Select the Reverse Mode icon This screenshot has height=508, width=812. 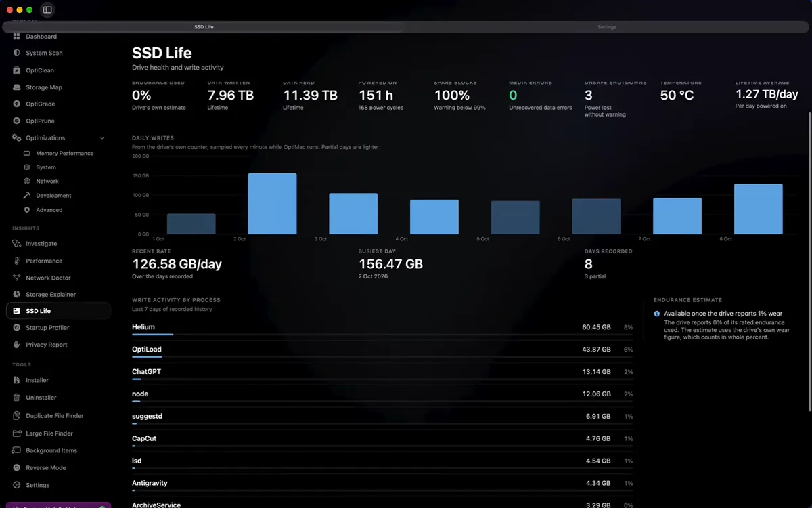coord(17,468)
